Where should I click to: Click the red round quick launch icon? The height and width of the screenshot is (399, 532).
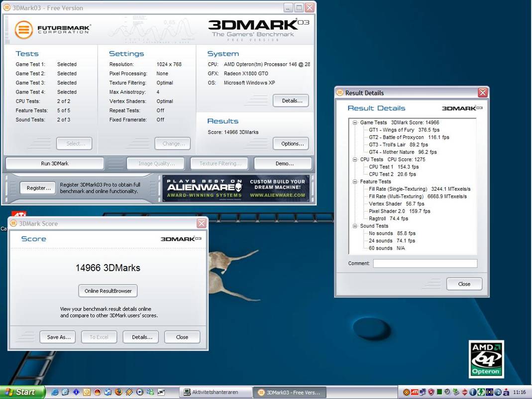(x=98, y=392)
